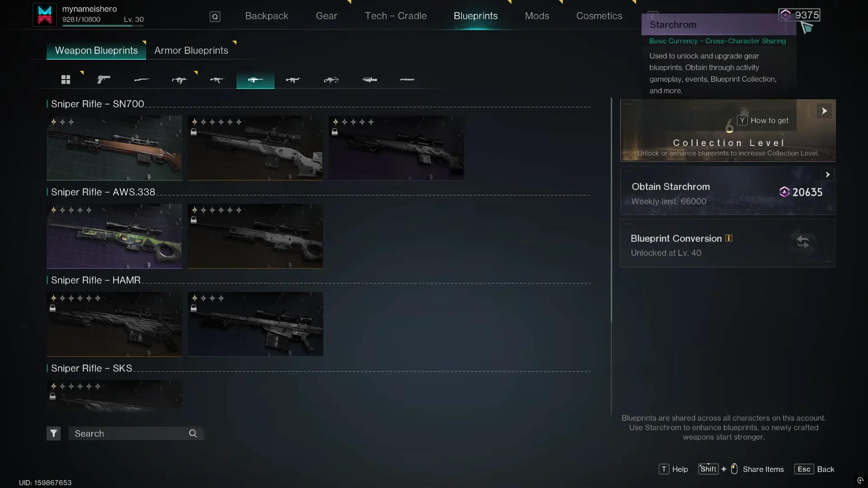
Task: Filter blueprints by launcher category icon
Action: tap(369, 80)
